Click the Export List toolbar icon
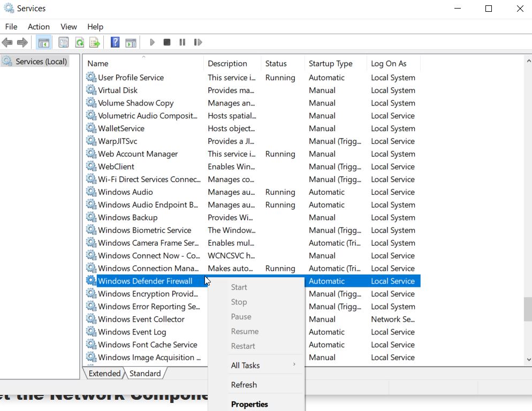 point(95,42)
